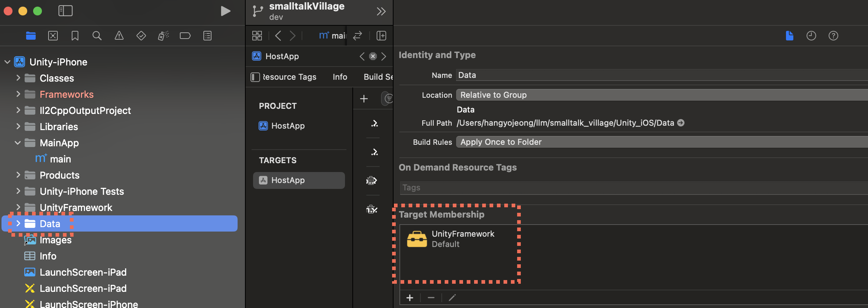Toggle the navigator sidebar button
The image size is (868, 308).
(x=65, y=11)
